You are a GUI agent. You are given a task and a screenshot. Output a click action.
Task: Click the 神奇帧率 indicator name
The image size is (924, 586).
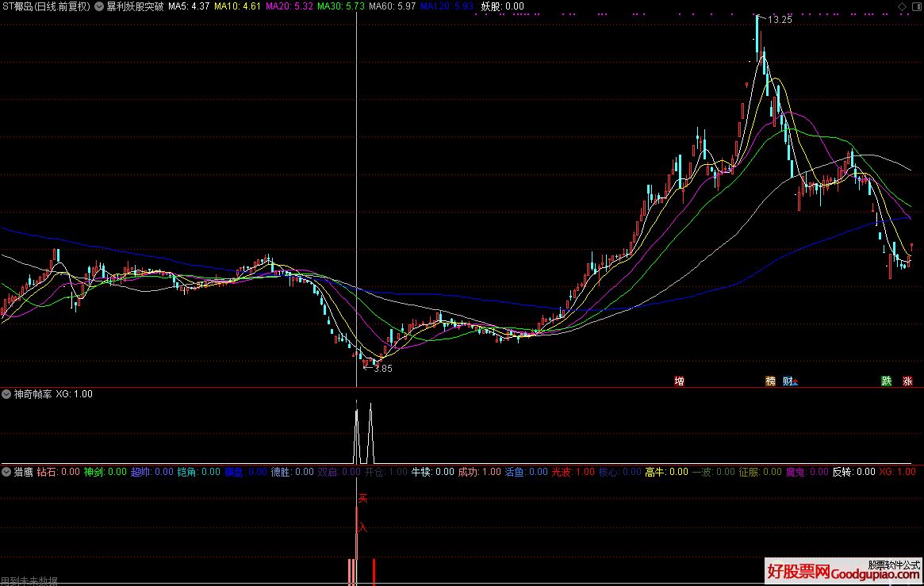33,394
